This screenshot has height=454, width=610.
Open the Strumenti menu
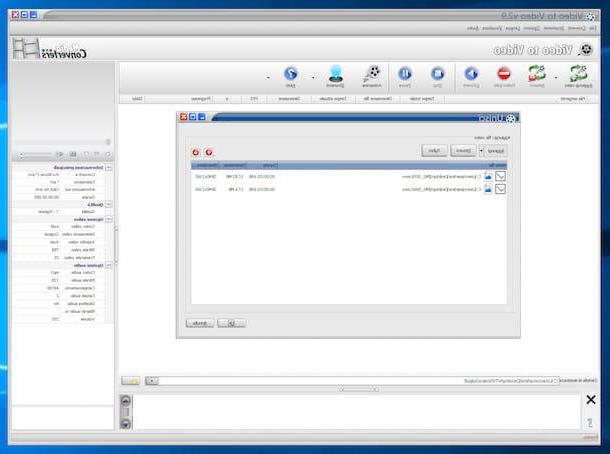(x=553, y=28)
